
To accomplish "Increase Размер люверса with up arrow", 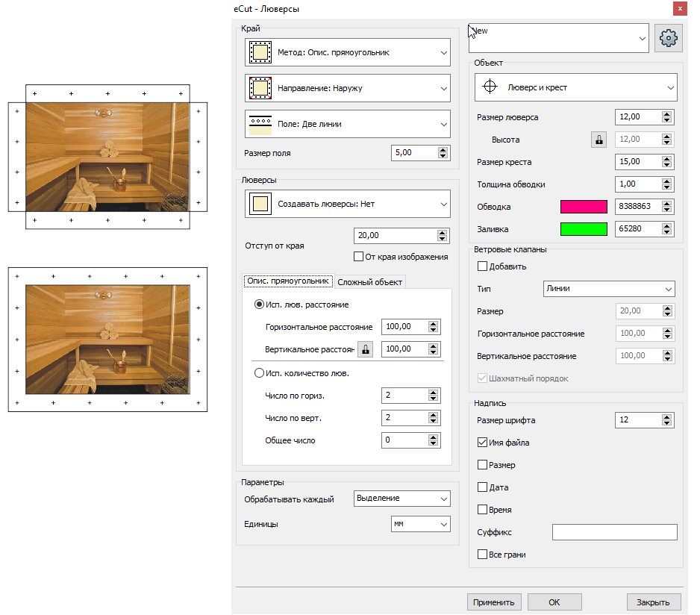I will (x=666, y=114).
